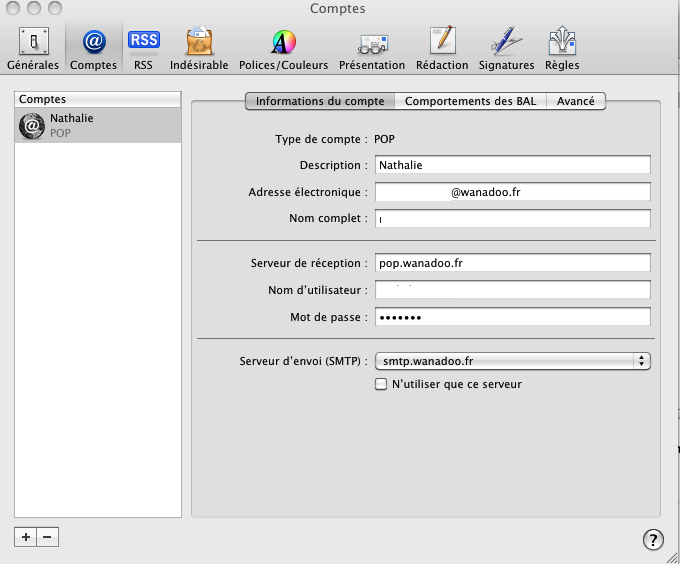This screenshot has width=680, height=564.
Task: Switch to the Avancé tab
Action: coord(575,101)
